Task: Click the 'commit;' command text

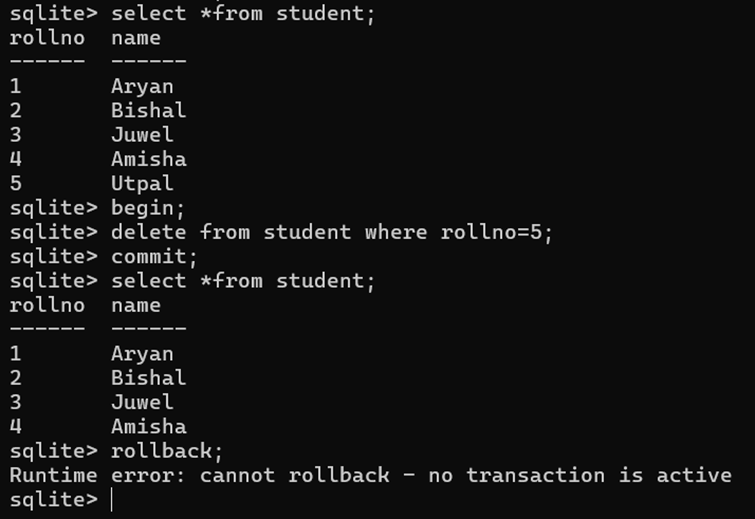Action: (154, 256)
